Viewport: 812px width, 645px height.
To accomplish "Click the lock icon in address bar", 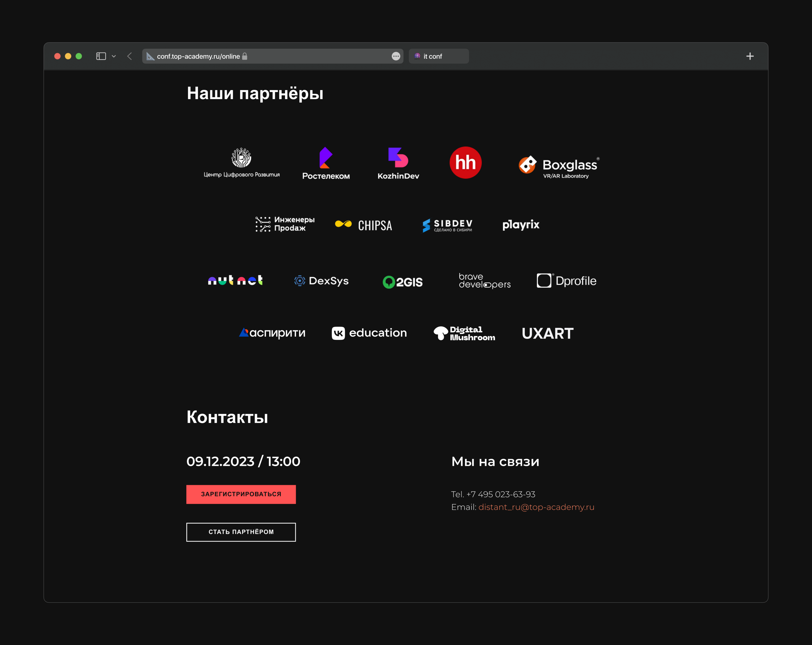I will [245, 56].
